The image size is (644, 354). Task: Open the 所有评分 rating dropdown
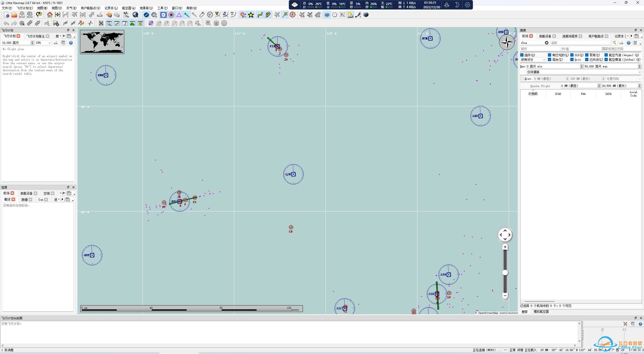533,60
